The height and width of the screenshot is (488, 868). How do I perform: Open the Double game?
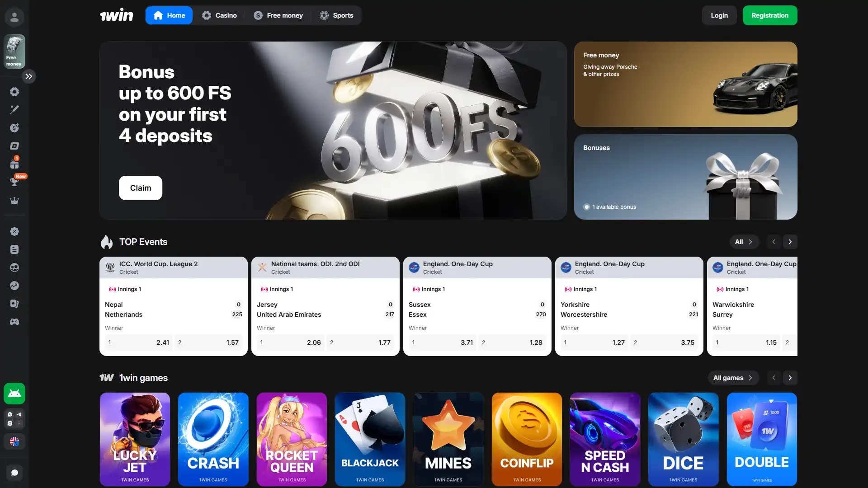click(762, 439)
